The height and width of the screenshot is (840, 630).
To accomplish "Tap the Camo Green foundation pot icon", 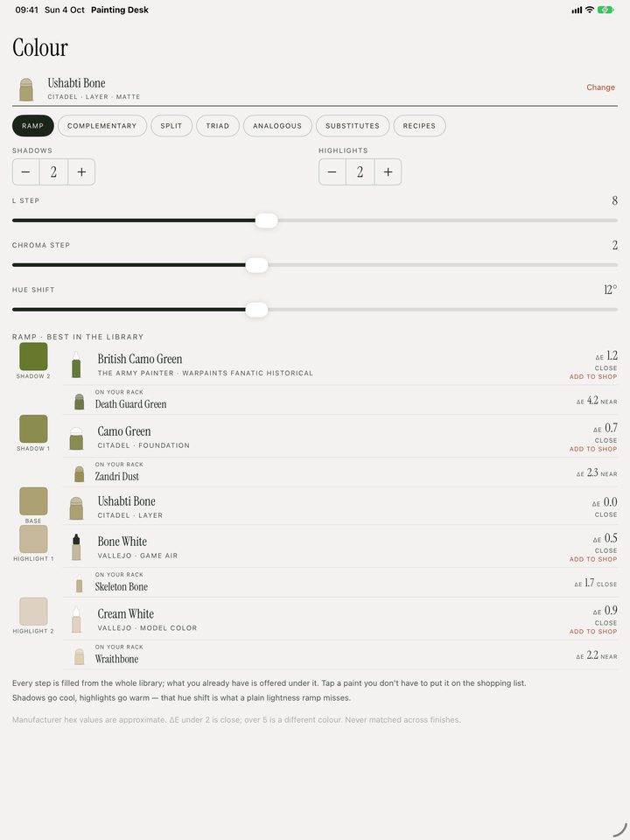I will pos(76,438).
